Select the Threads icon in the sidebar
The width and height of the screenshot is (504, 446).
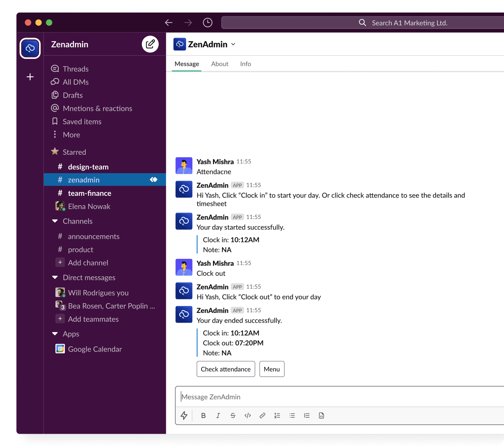55,69
